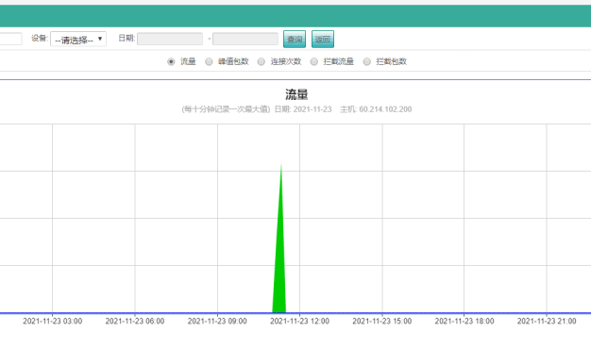Click the host 60.214.102.200 subtitle text
This screenshot has width=591, height=364.
[376, 109]
